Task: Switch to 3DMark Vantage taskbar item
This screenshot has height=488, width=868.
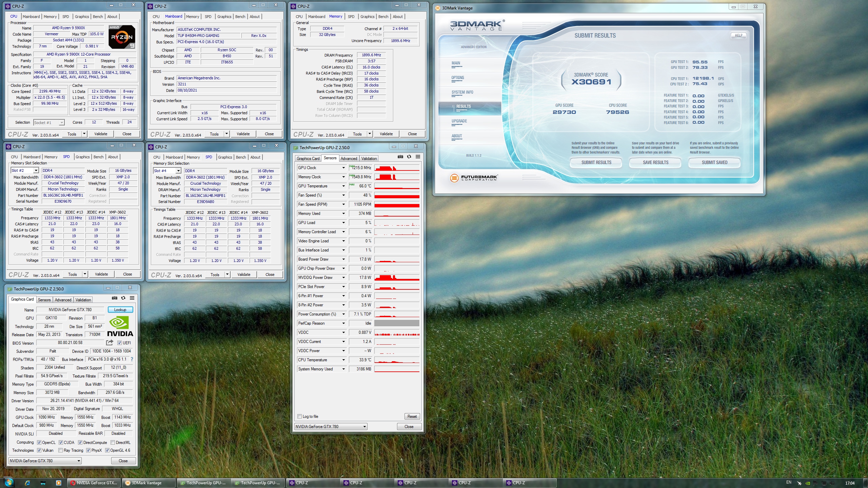Action: (x=149, y=483)
